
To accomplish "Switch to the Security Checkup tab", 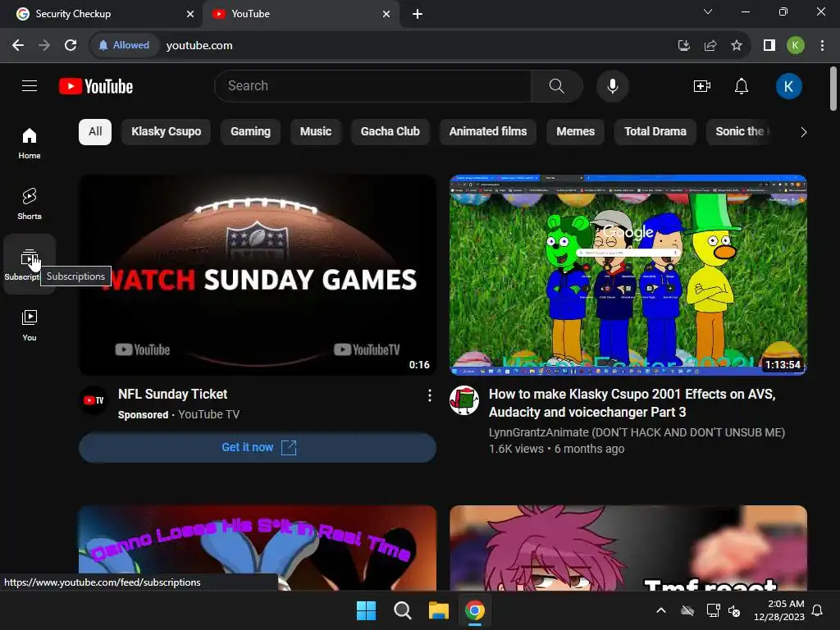I will point(102,14).
